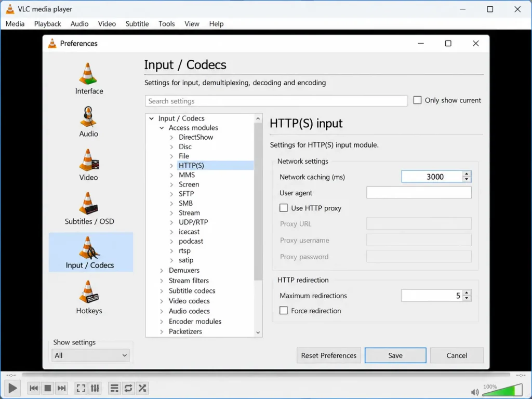
Task: Open the Hotkeys preferences category
Action: [89, 298]
